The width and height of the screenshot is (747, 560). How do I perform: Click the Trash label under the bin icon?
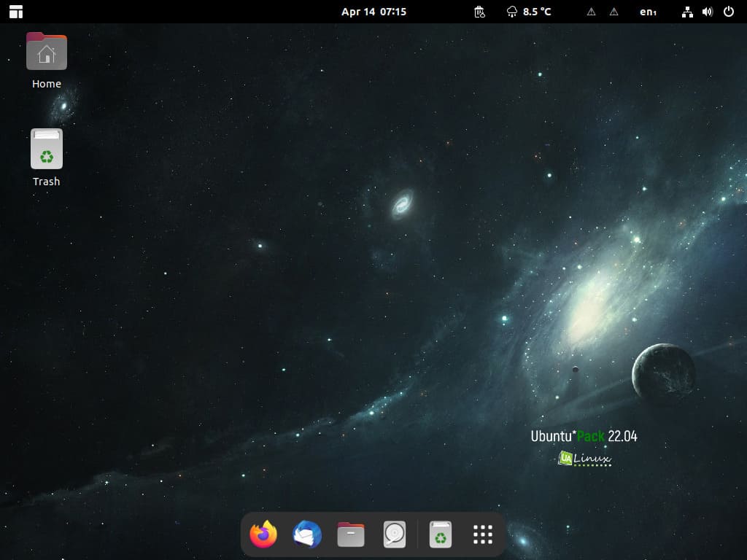point(47,182)
